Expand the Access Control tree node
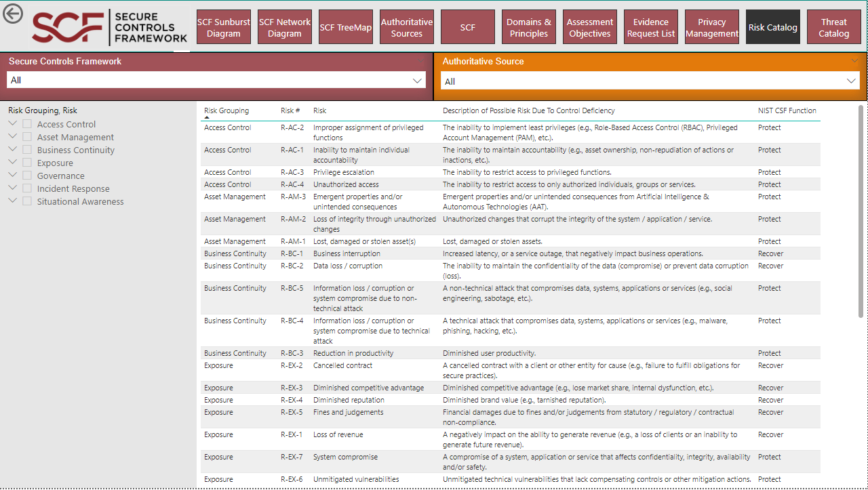The height and width of the screenshot is (490, 868). click(12, 124)
